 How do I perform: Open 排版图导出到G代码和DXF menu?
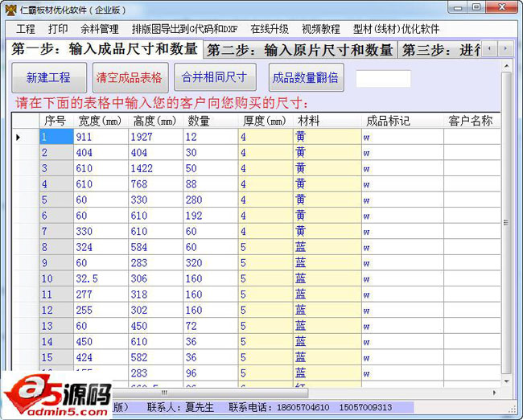184,29
